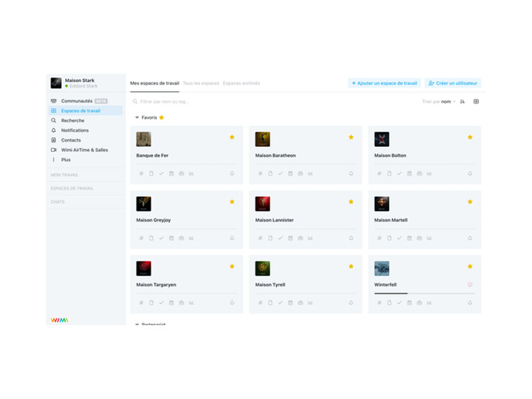Reverse sort order with the sort icon
The image size is (532, 399).
tap(462, 102)
